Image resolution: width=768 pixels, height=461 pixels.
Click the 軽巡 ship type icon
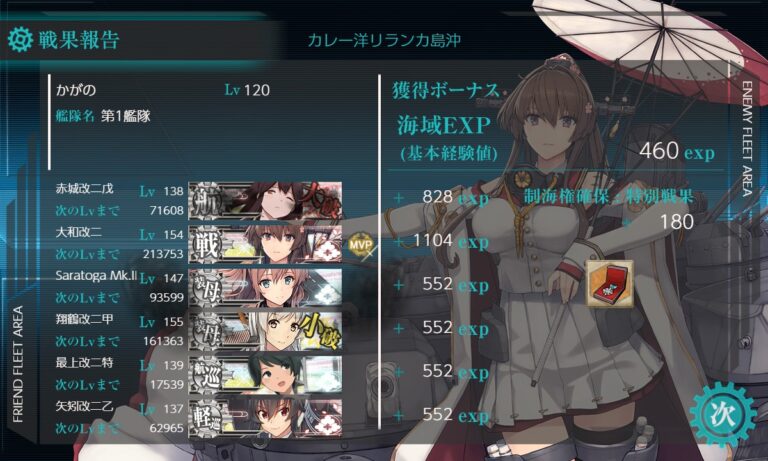[207, 419]
